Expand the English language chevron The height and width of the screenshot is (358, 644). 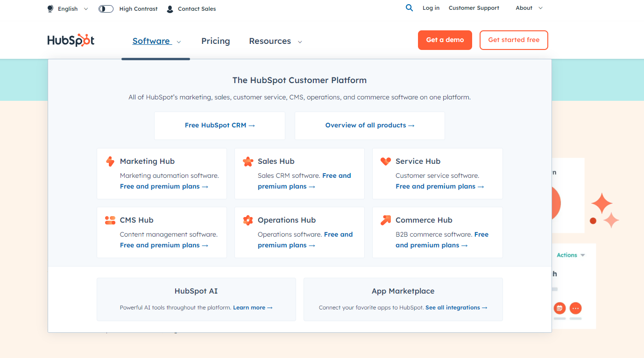tap(86, 9)
